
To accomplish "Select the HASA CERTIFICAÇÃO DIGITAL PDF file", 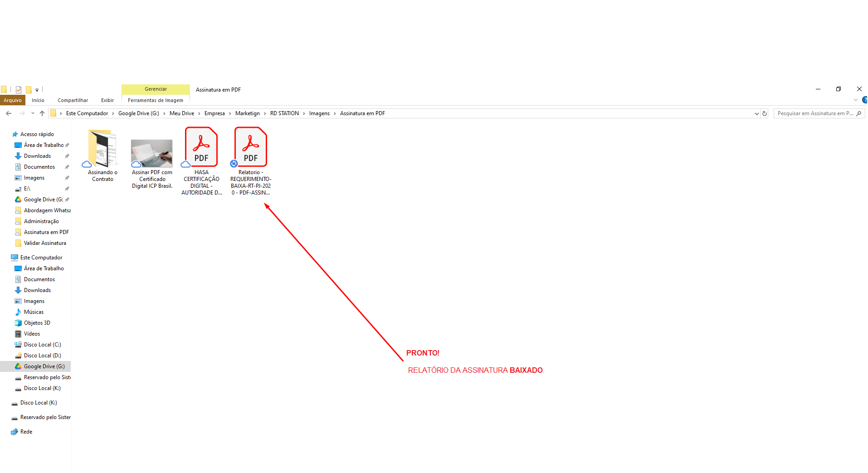I will [x=201, y=146].
